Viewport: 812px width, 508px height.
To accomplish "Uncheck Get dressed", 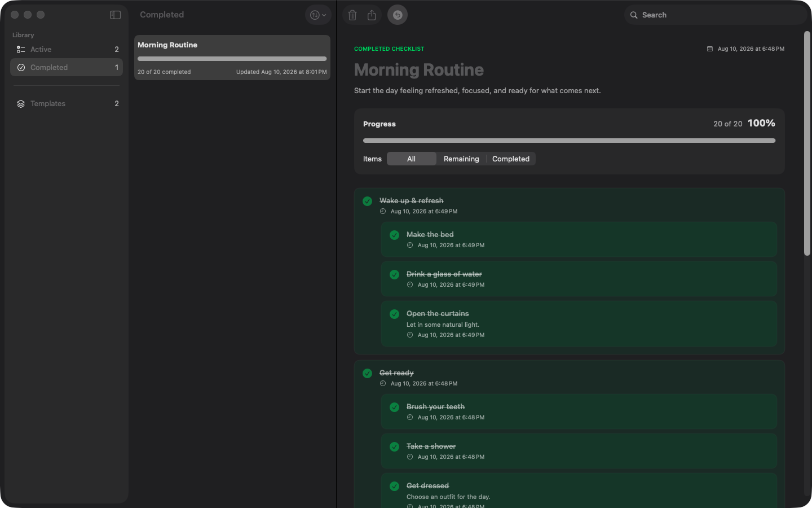I will coord(395,487).
